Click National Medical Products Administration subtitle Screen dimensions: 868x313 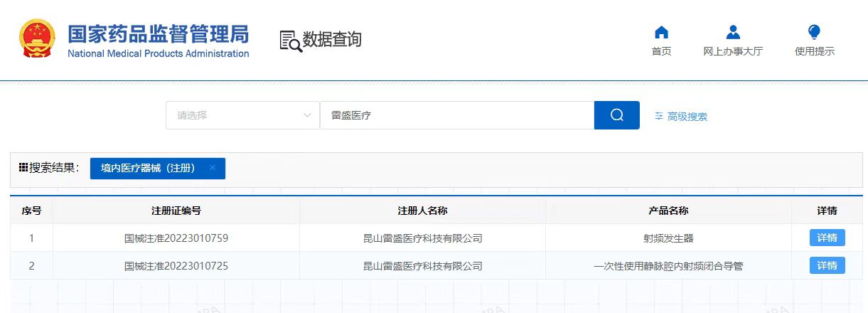[x=159, y=53]
